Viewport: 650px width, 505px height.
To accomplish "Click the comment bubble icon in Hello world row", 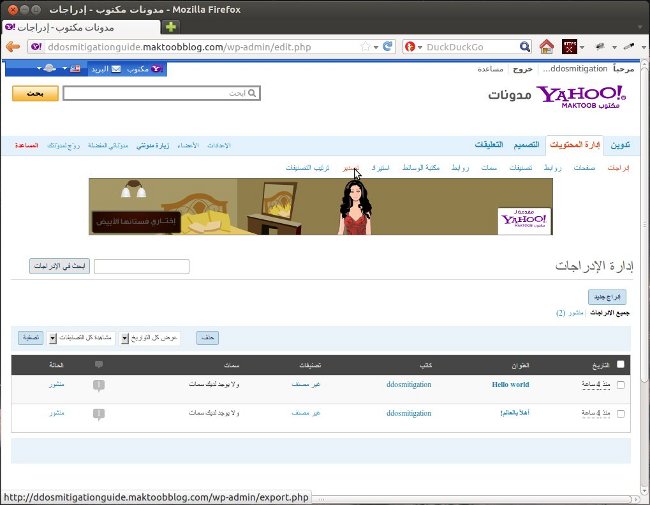I will click(x=97, y=384).
